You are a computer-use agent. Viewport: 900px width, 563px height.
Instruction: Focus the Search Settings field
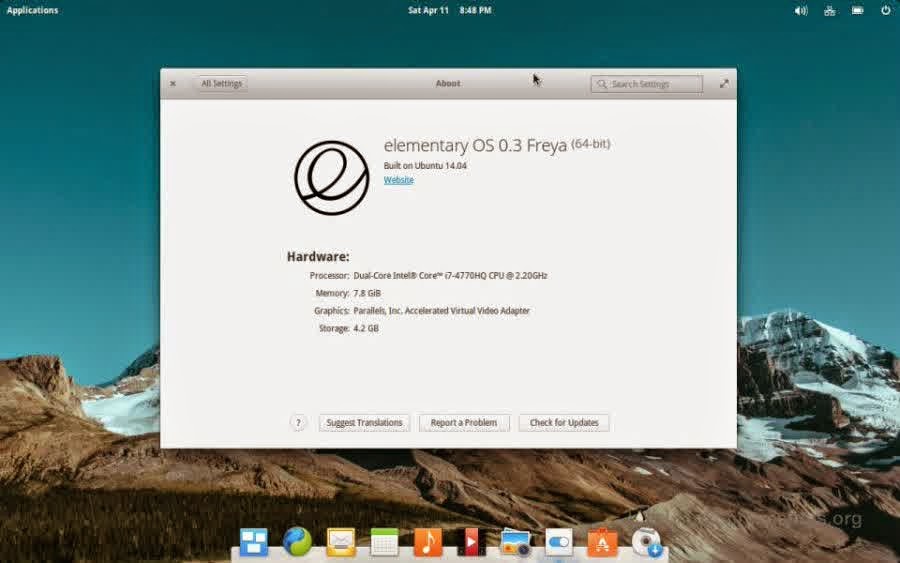647,84
